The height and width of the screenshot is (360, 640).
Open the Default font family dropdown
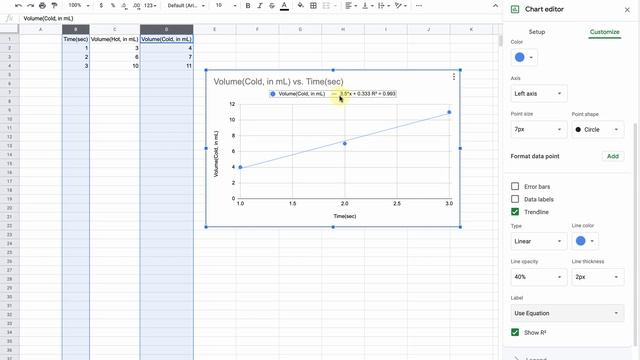pyautogui.click(x=186, y=6)
